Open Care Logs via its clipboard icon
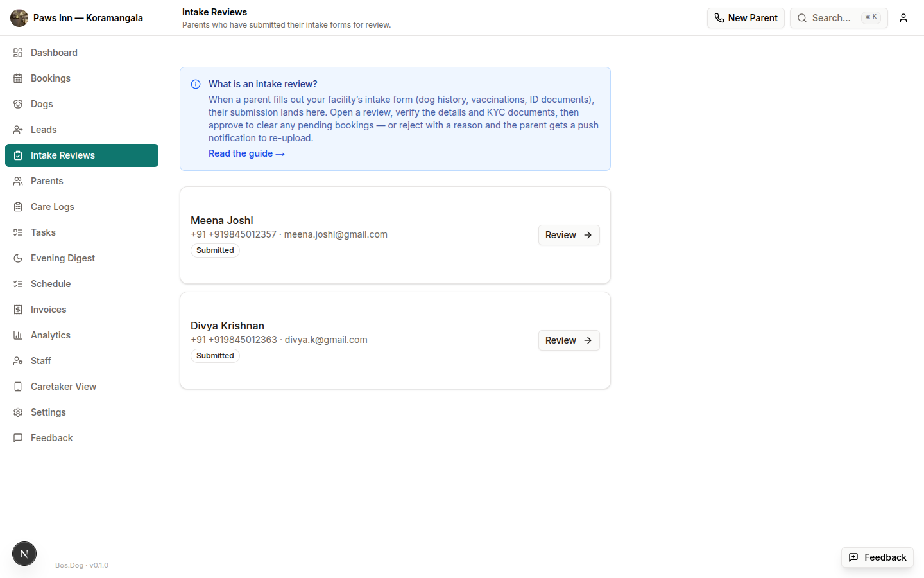The image size is (924, 578). pos(17,206)
